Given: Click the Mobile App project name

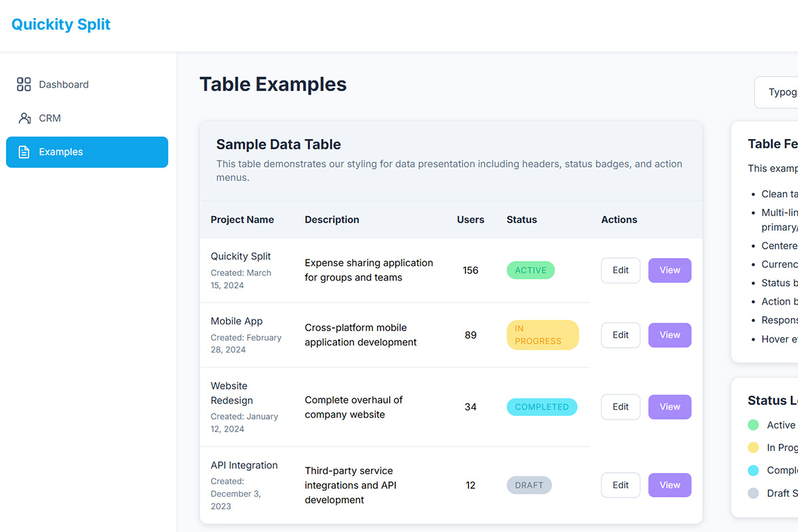Looking at the screenshot, I should 237,321.
